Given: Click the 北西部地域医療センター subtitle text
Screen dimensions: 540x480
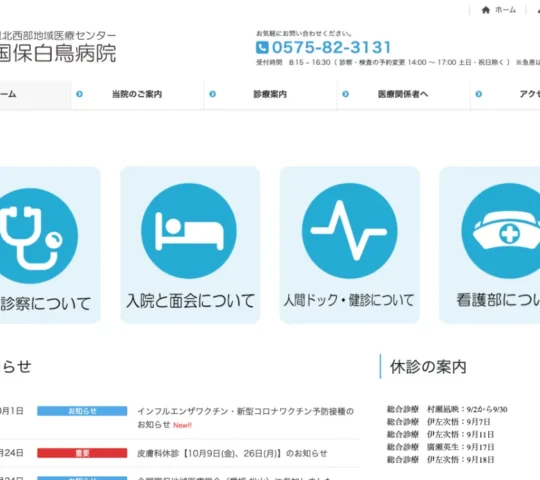Looking at the screenshot, I should coord(58,36).
